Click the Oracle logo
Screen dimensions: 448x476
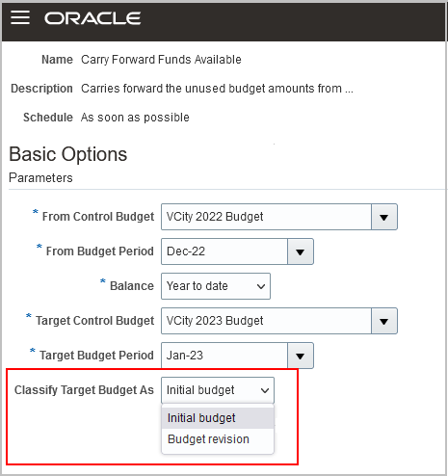click(92, 18)
